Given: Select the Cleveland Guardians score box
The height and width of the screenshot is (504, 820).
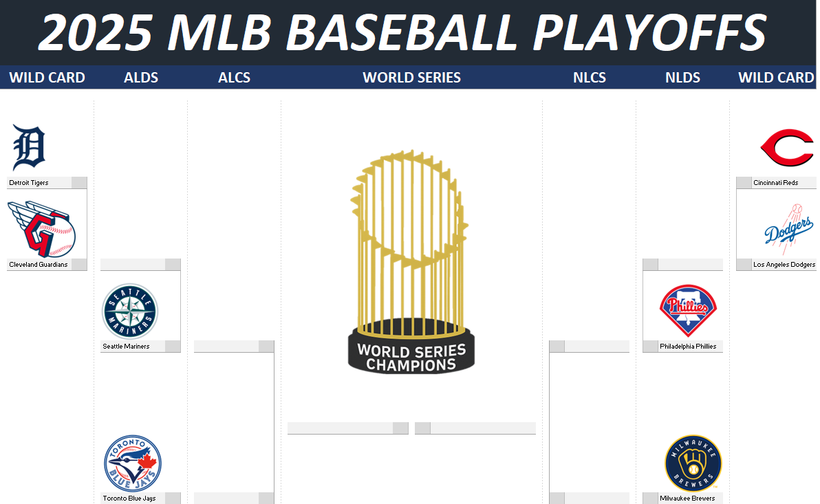Looking at the screenshot, I should (79, 265).
